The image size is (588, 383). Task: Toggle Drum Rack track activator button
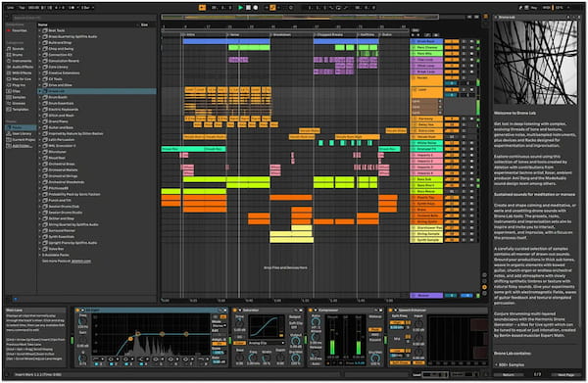point(452,41)
